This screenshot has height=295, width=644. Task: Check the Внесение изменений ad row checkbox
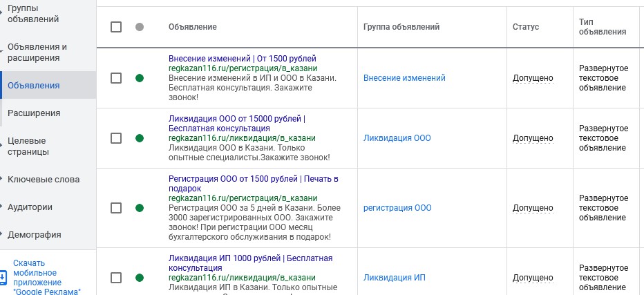116,78
